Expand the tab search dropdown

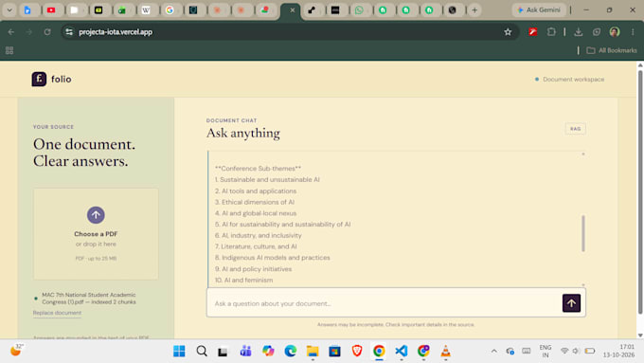tap(9, 9)
